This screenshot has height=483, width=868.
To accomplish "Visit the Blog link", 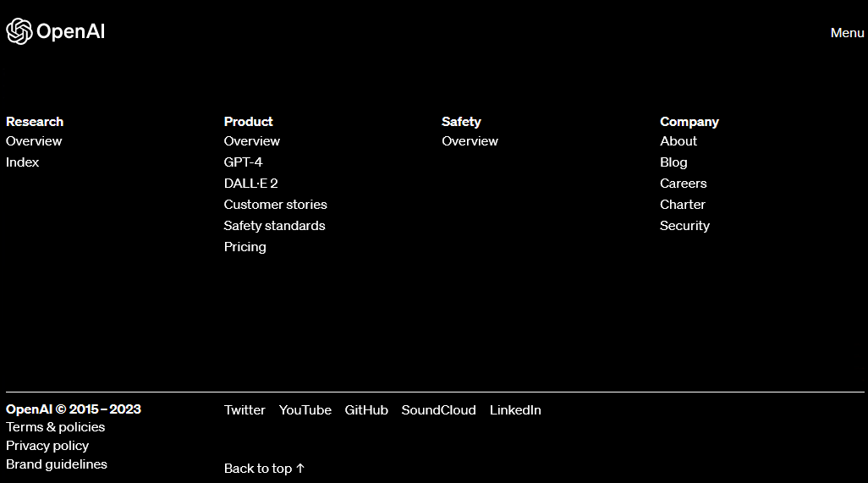I will click(x=673, y=162).
